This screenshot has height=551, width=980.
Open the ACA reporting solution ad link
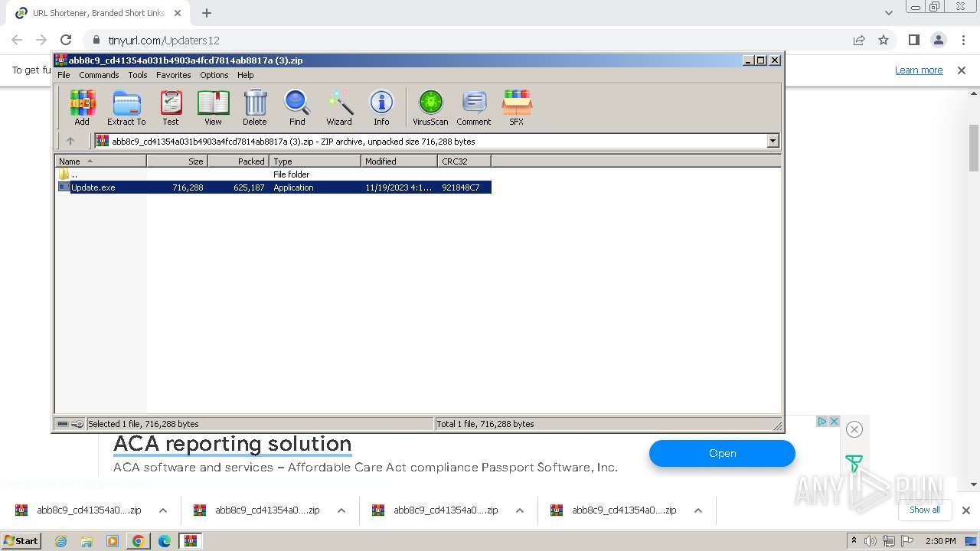click(x=233, y=444)
